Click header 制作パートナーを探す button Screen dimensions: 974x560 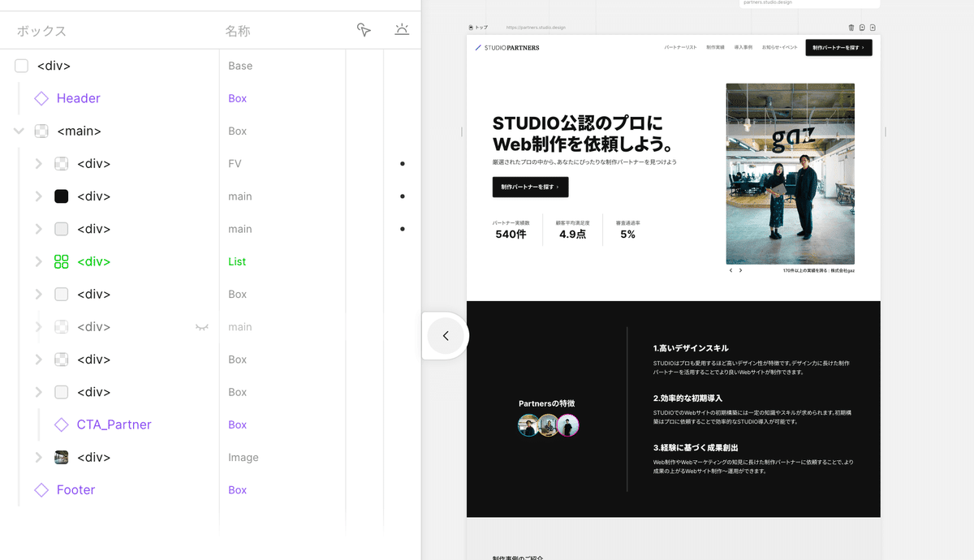(838, 48)
